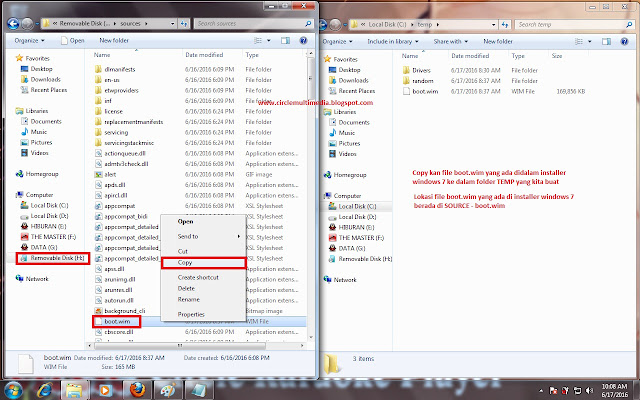Expand temp address bar history dropdown

click(x=493, y=24)
